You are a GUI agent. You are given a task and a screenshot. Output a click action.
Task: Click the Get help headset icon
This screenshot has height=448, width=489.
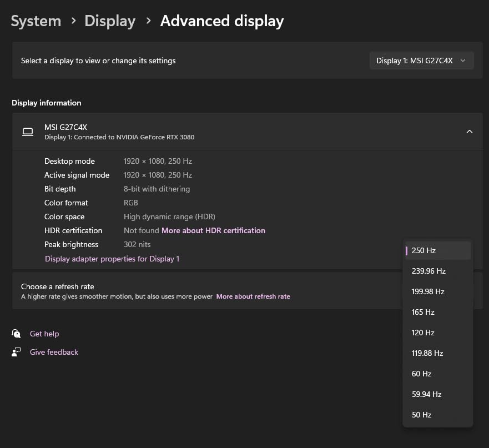click(x=16, y=334)
